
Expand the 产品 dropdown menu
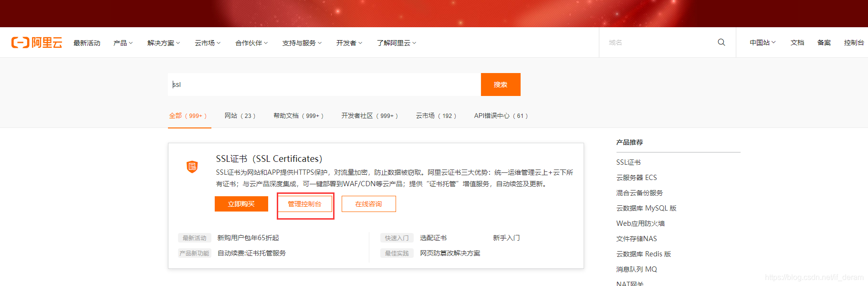click(x=123, y=43)
